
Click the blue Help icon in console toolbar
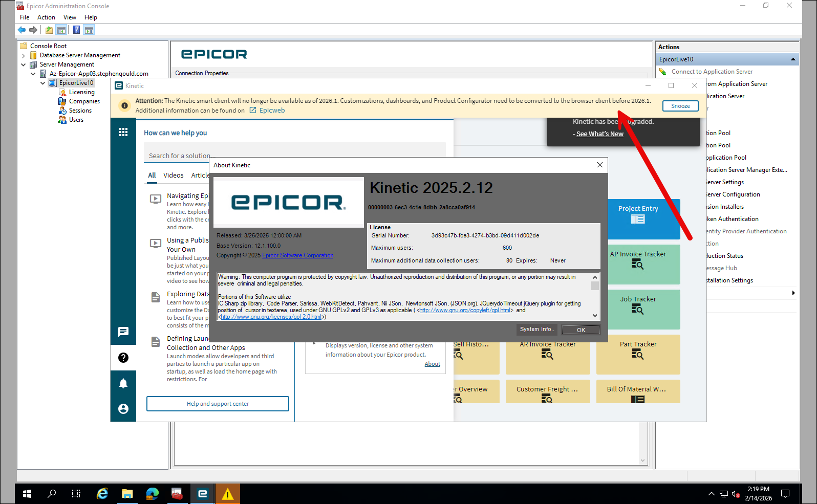pos(76,30)
